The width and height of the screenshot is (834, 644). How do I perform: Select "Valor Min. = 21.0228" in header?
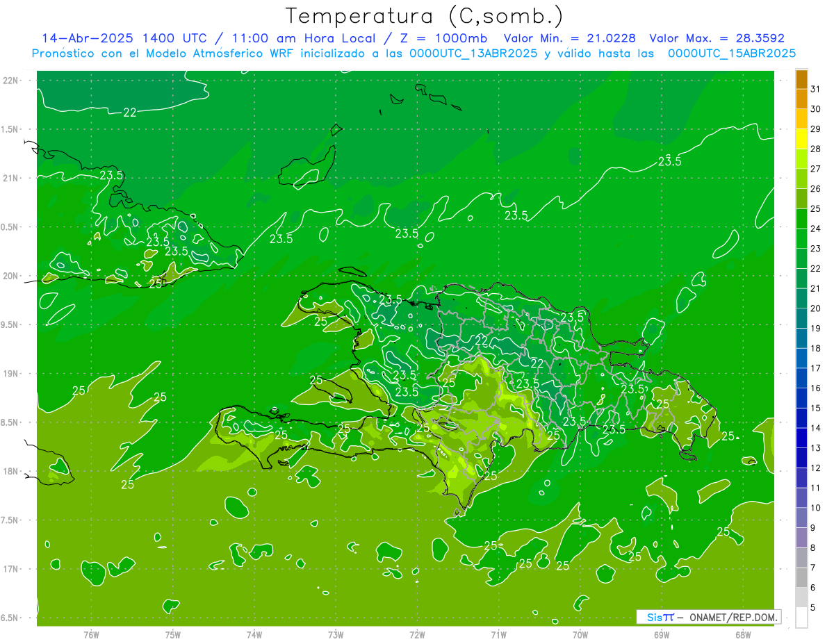[571, 38]
